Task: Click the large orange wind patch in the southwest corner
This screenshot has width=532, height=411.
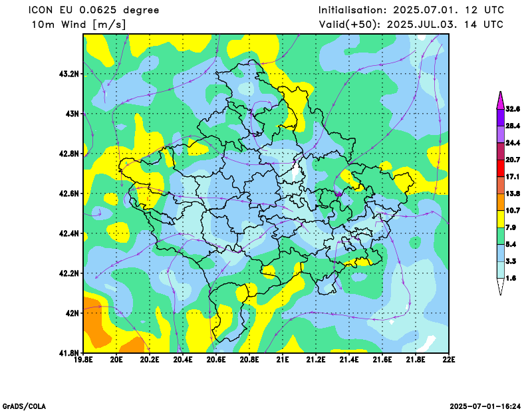Action: pos(95,323)
